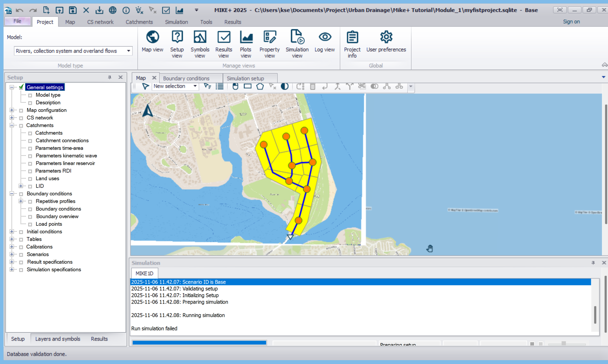This screenshot has height=364, width=608.
Task: Toggle the Load points checkbox
Action: pos(30,224)
